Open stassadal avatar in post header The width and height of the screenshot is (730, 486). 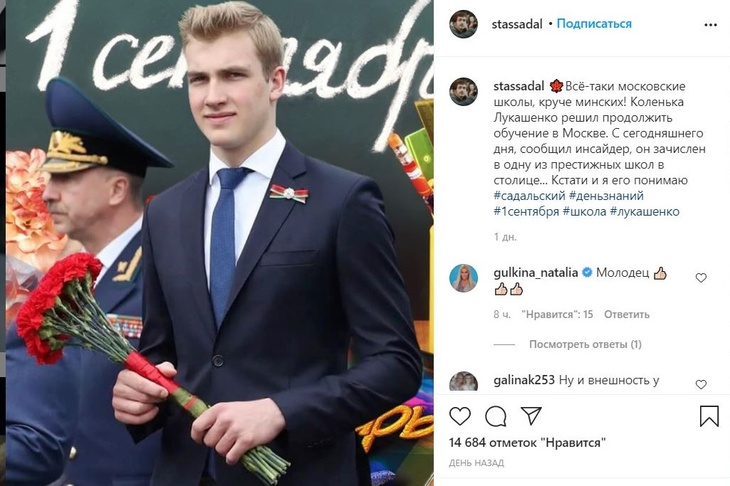[463, 23]
